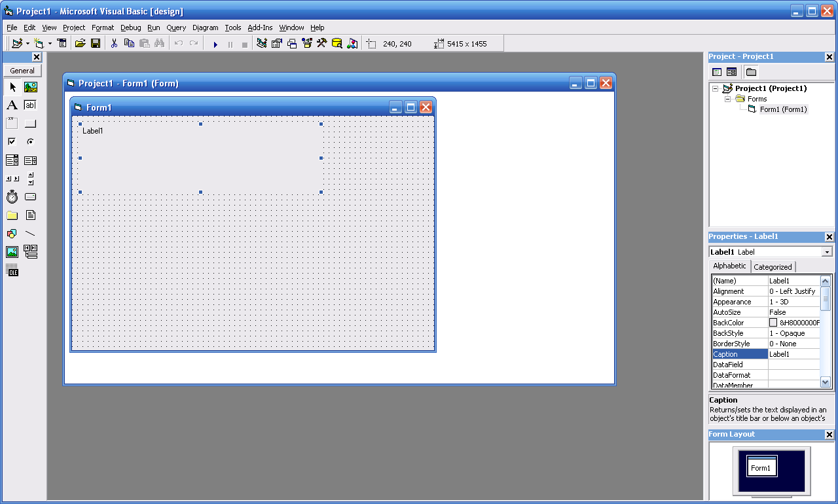Select the PictureBox control tool
The height and width of the screenshot is (504, 838).
click(31, 87)
